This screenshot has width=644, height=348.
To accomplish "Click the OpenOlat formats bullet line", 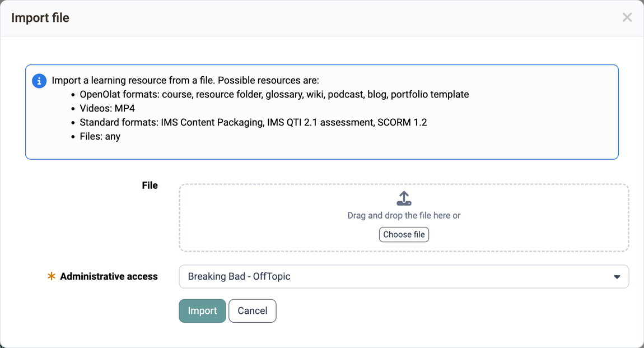I will [274, 95].
